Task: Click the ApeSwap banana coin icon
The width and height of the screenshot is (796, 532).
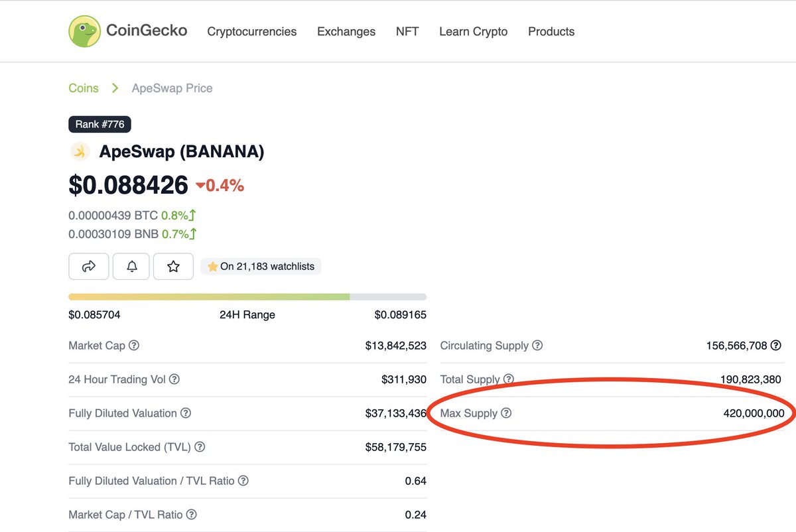Action: [80, 152]
